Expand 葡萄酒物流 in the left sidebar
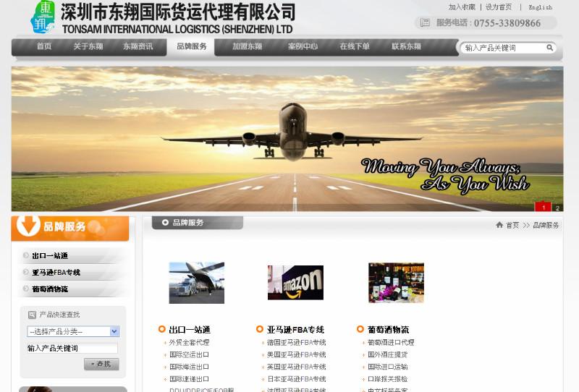Screen dimensions: 579x392 [50, 289]
